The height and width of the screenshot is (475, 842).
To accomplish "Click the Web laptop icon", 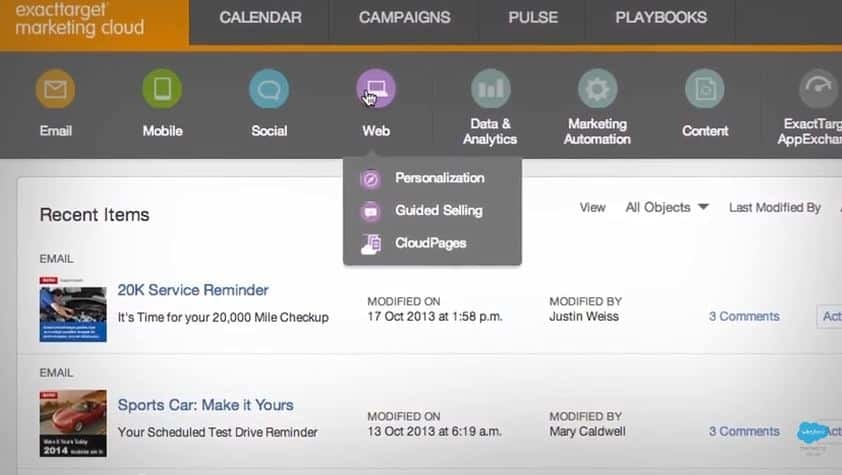I will click(376, 90).
